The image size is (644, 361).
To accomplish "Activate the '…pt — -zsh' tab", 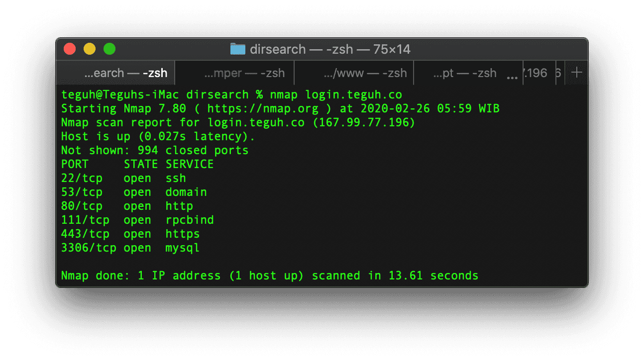I will [x=464, y=73].
